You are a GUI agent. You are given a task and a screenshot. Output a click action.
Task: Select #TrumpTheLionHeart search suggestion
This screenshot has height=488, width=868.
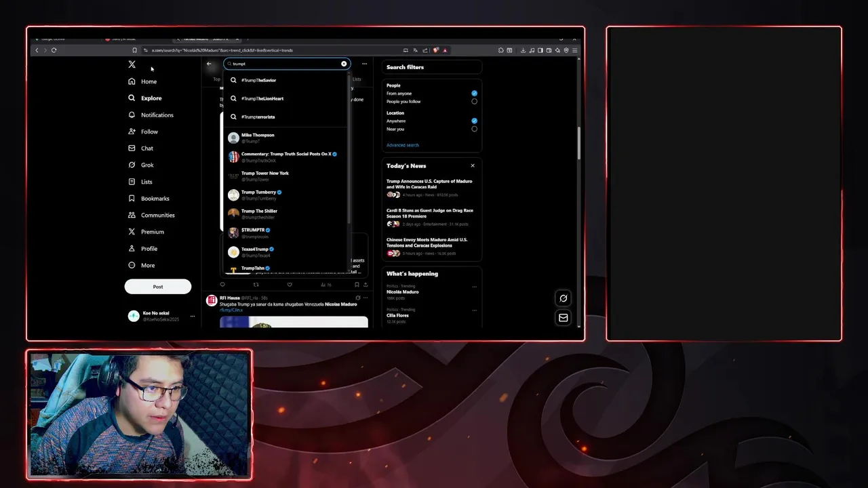[x=285, y=98]
